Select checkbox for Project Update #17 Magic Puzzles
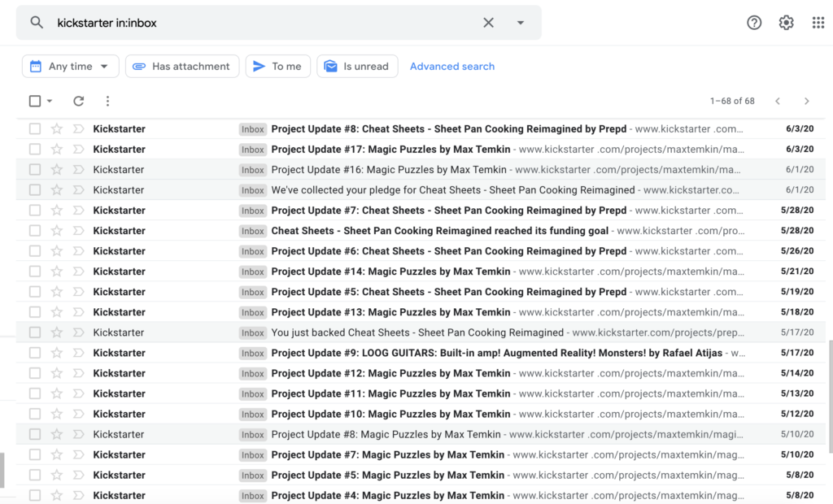 click(35, 150)
